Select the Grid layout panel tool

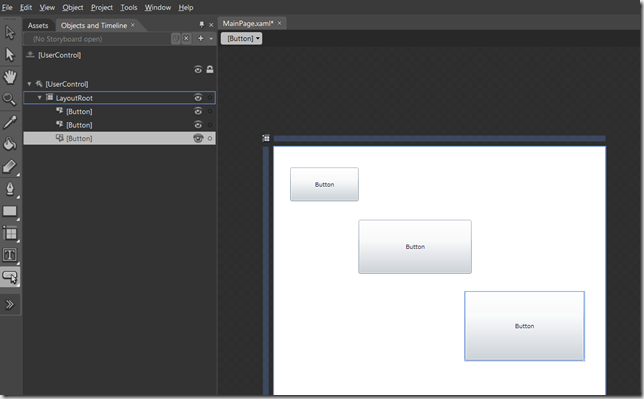click(x=10, y=233)
